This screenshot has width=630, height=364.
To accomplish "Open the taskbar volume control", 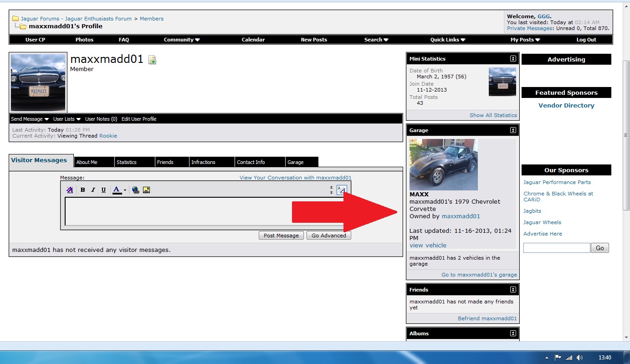I will coord(579,358).
